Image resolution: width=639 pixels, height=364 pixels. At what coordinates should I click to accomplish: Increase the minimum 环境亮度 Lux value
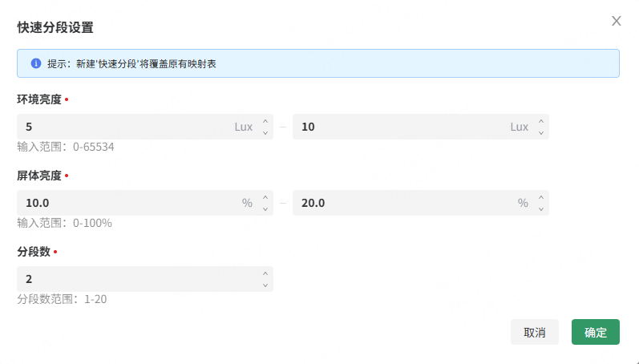tap(265, 122)
